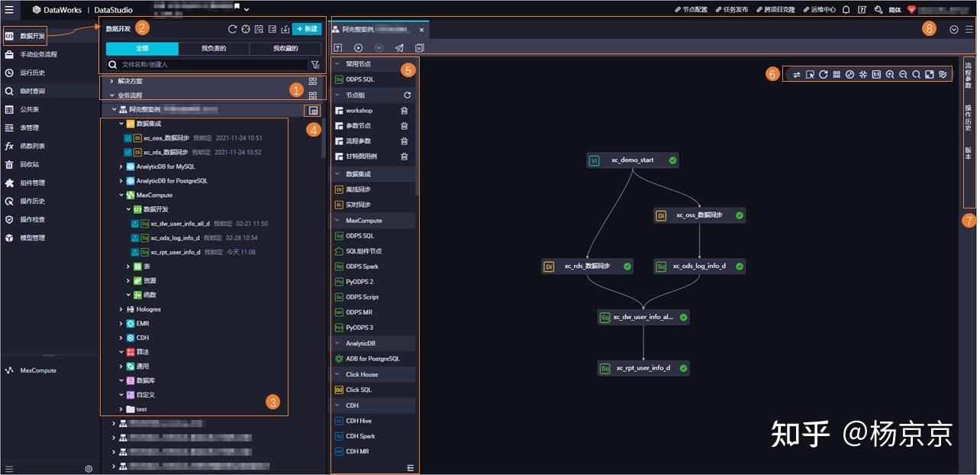The width and height of the screenshot is (980, 475).
Task: Expand the 解决方案 section
Action: [111, 81]
